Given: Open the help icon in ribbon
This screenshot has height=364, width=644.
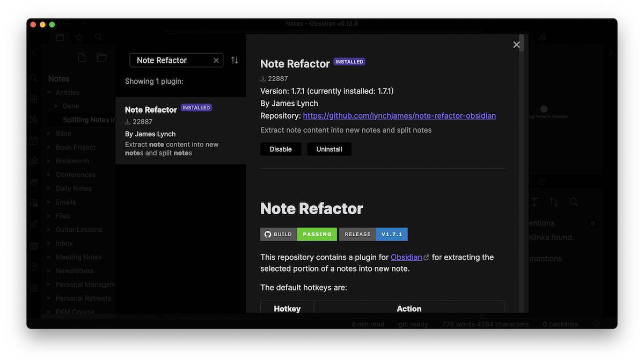Looking at the screenshot, I should tap(34, 267).
